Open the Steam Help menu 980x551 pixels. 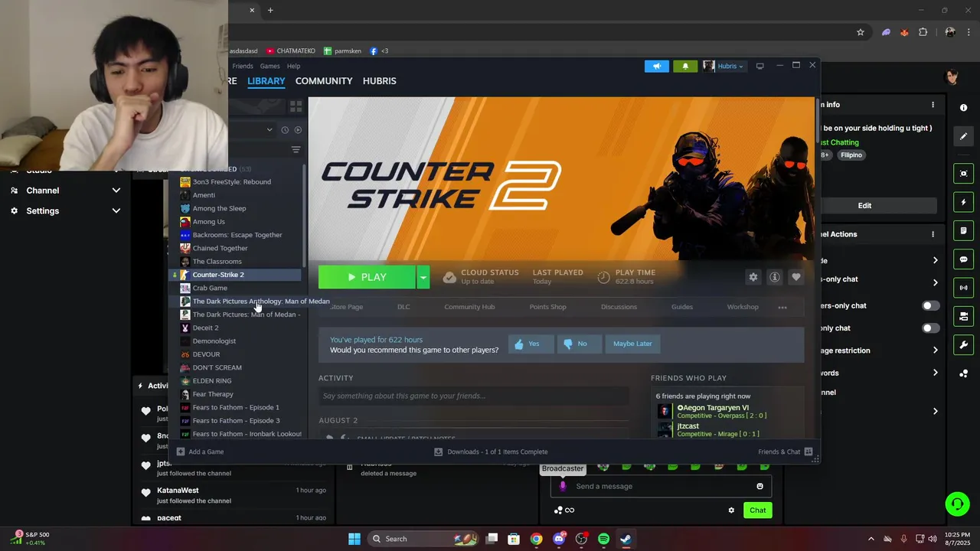point(293,67)
